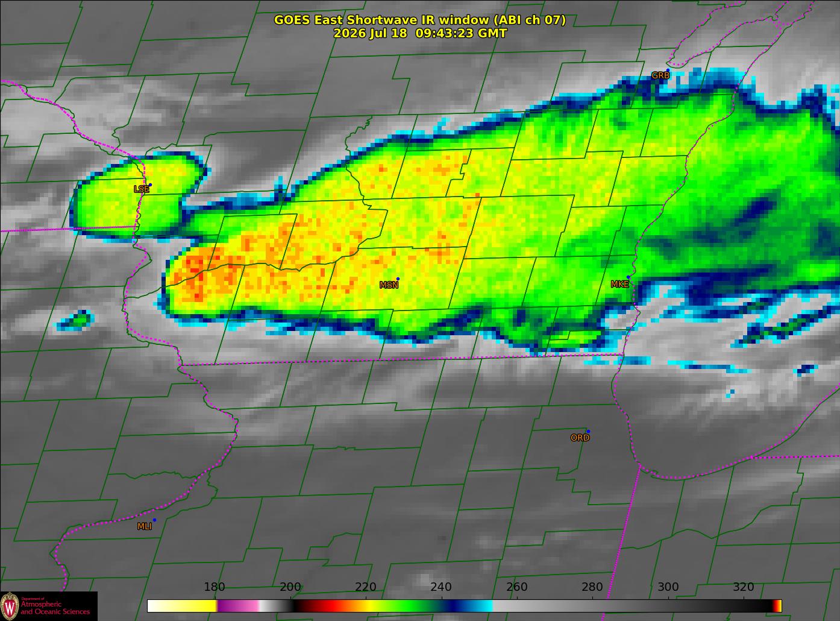Click the 200 label on the color scale
The height and width of the screenshot is (621, 840).
[x=290, y=587]
